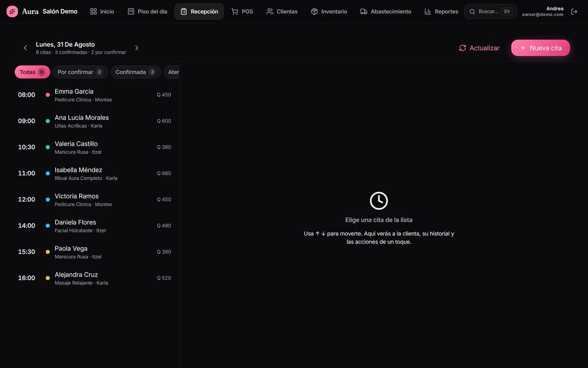Click the Piso del día board icon
The height and width of the screenshot is (368, 588).
pyautogui.click(x=131, y=11)
